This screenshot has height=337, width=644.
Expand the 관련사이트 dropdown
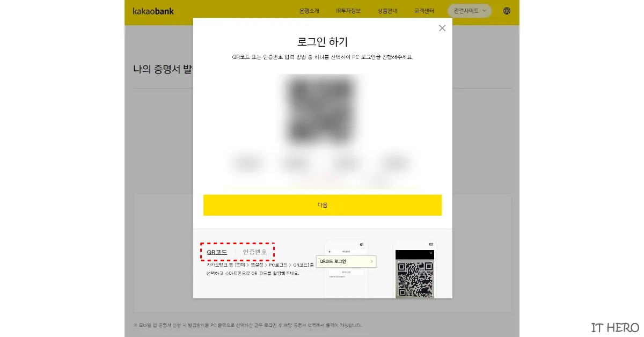pos(469,11)
